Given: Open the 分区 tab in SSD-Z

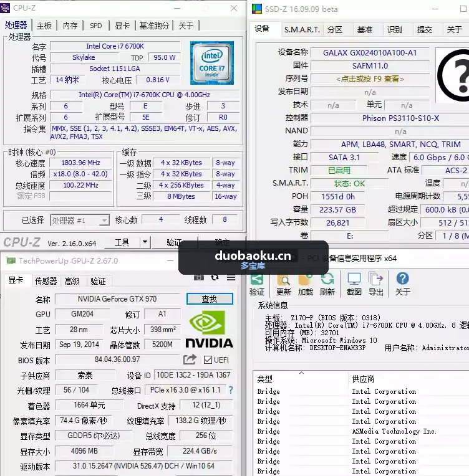Looking at the screenshot, I should (335, 30).
